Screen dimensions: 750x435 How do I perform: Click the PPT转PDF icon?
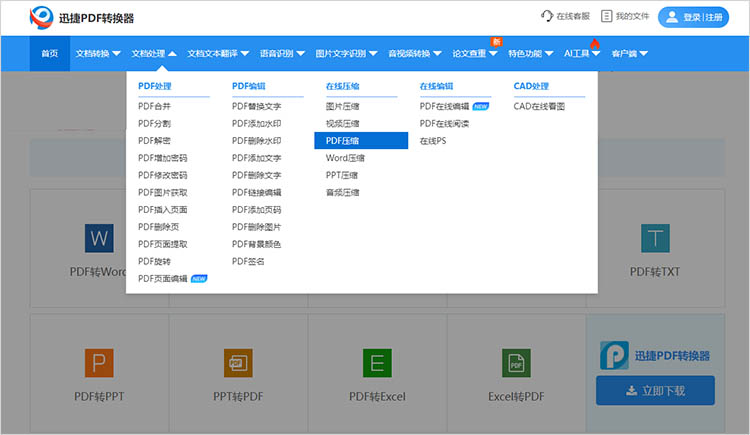238,363
